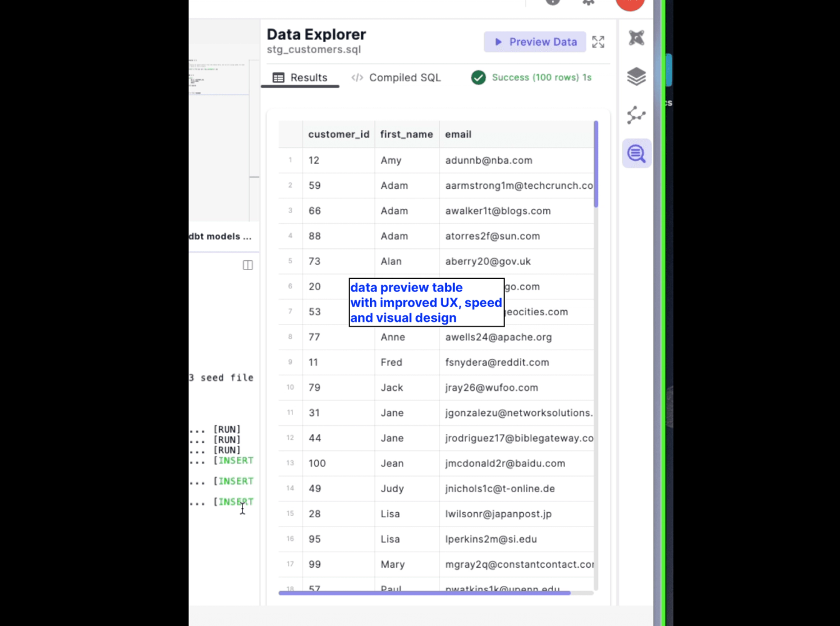Image resolution: width=840 pixels, height=626 pixels.
Task: Click the green success checkmark icon
Action: coord(478,78)
